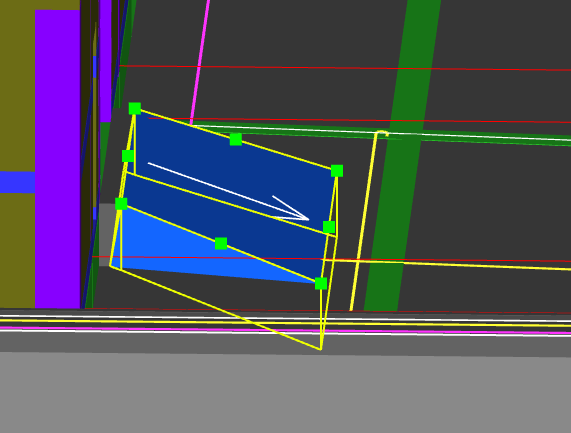The image size is (571, 433).
Task: Click the small bright-blue rectangle on the left
Action: pos(17,182)
